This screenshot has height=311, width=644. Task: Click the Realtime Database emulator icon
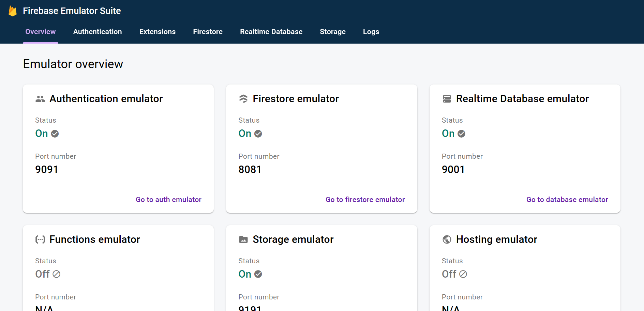(x=447, y=99)
